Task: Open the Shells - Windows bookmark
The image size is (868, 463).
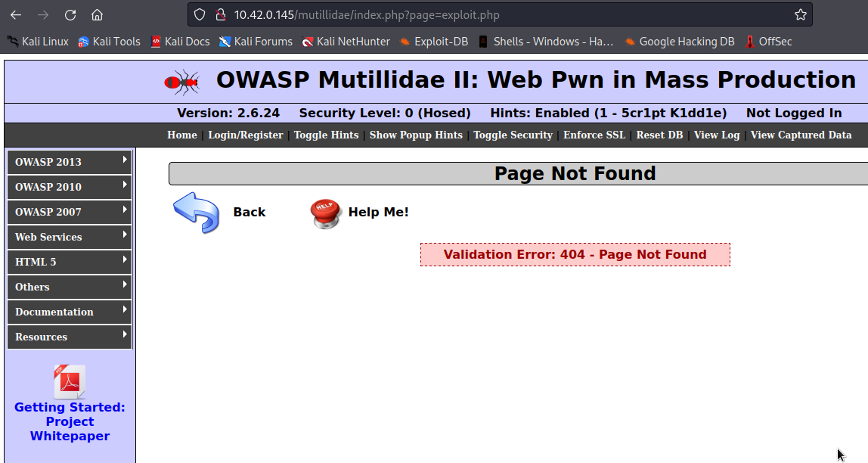Action: (x=546, y=42)
